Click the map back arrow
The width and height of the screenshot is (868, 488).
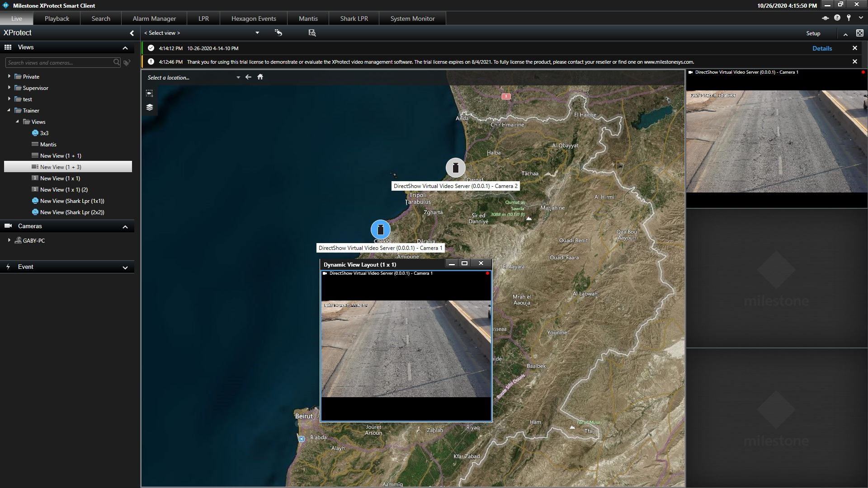coord(248,77)
